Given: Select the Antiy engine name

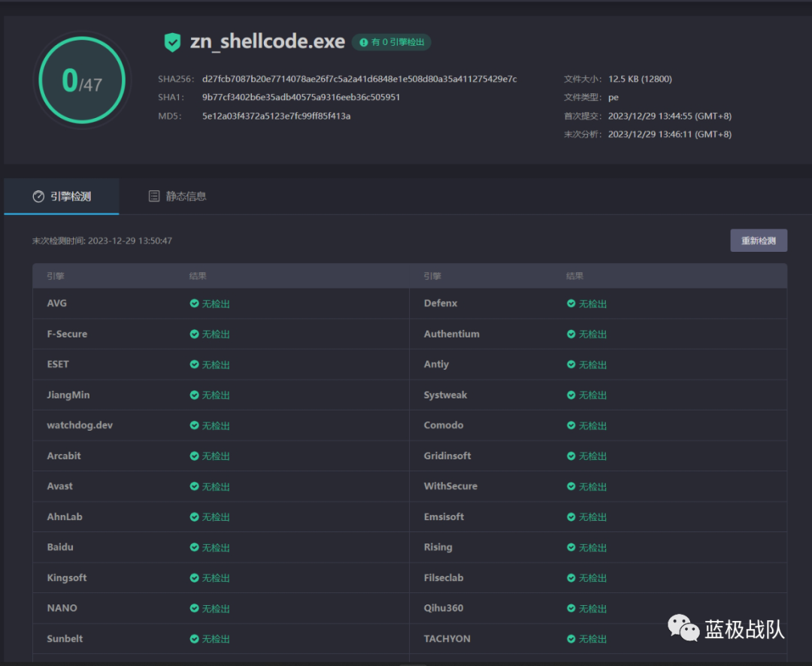Looking at the screenshot, I should coord(437,365).
